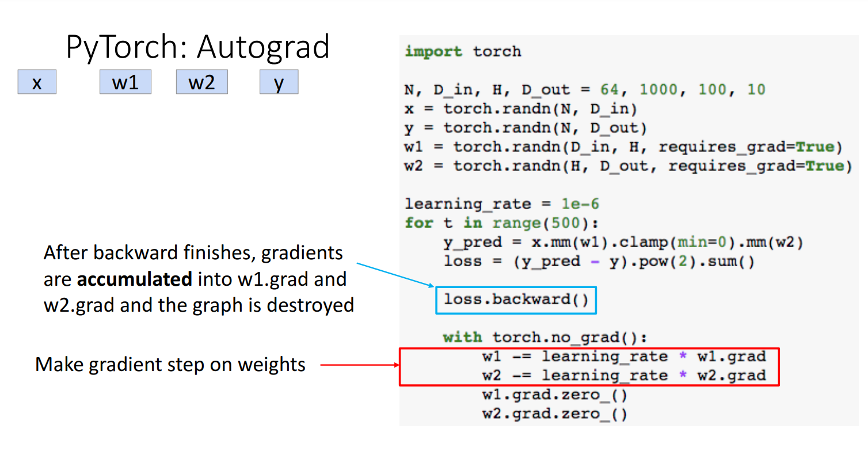Click the bold word "accumulated" in the note
Image resolution: width=868 pixels, height=454 pixels.
point(134,279)
